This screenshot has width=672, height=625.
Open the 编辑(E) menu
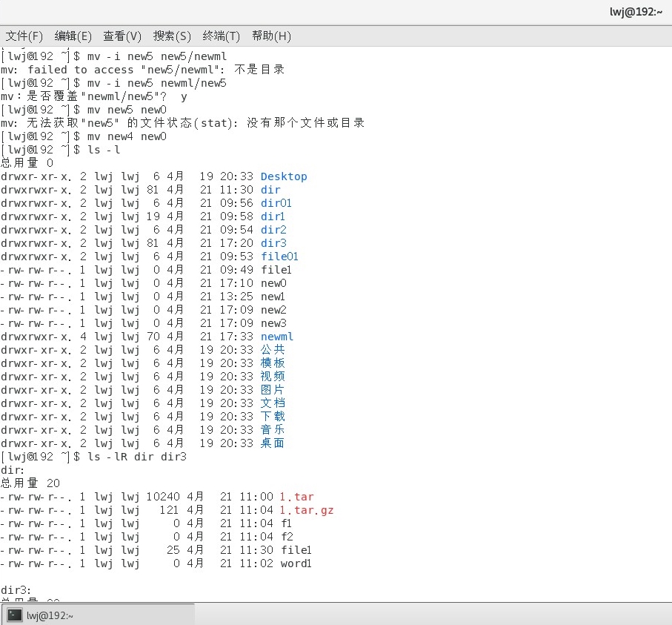(x=73, y=36)
